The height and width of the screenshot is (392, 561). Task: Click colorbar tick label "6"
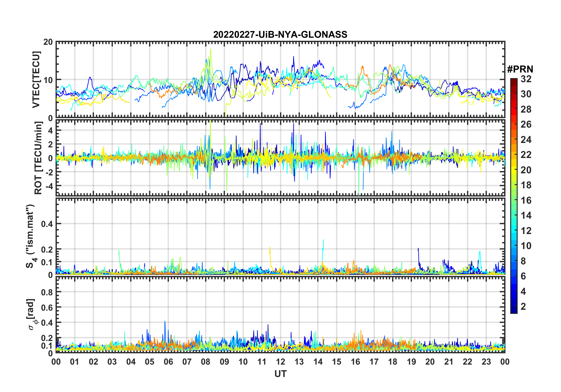523,276
